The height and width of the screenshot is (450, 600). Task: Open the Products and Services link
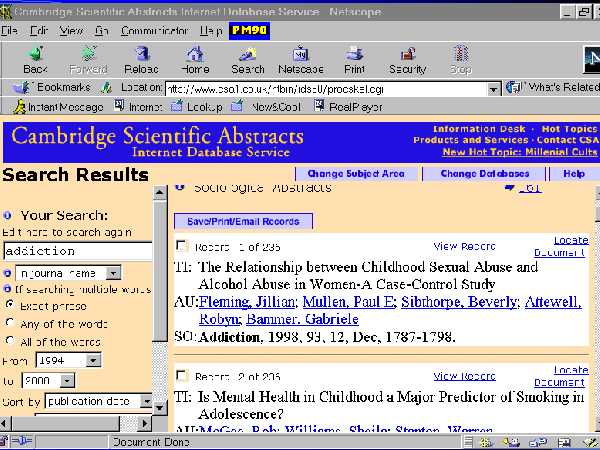pos(471,140)
